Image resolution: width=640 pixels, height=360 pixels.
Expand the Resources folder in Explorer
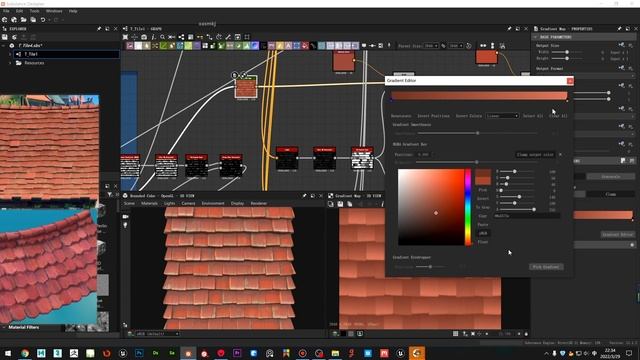click(10, 63)
